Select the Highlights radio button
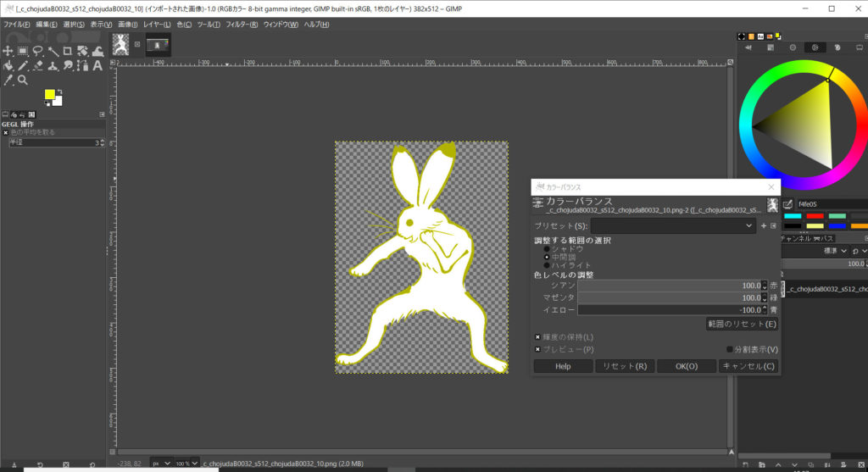 [547, 265]
